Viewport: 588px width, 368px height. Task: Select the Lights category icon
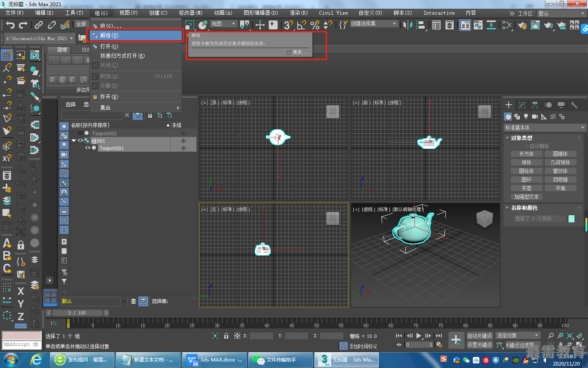click(526, 117)
